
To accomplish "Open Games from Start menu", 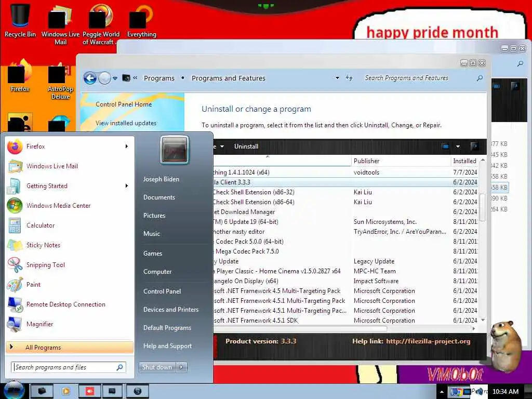I will [153, 254].
